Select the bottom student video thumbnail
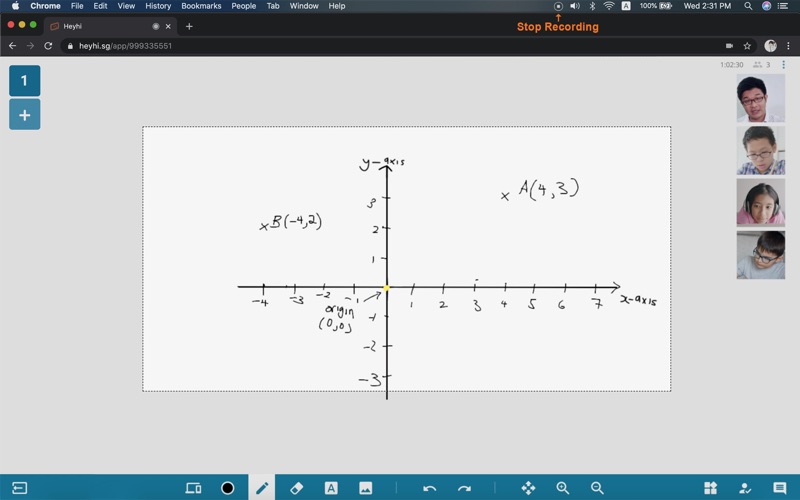The width and height of the screenshot is (800, 500). pos(761,255)
